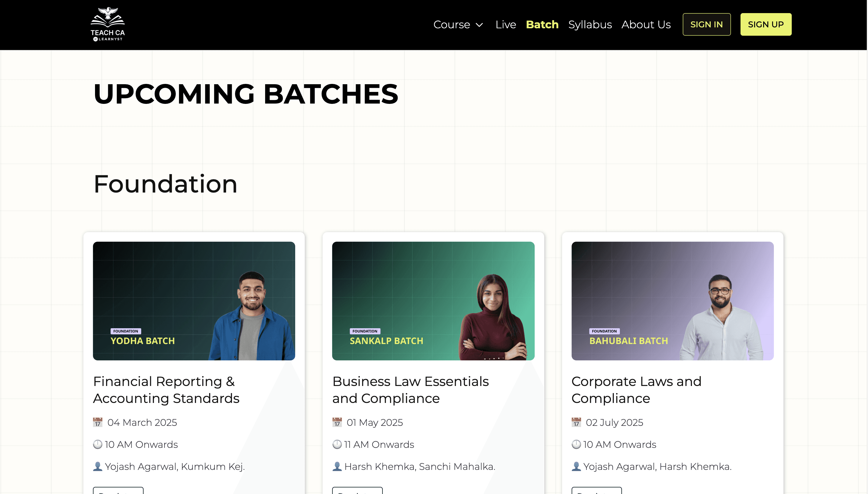Click the Teach CA logo
Image resolution: width=868 pixels, height=494 pixels.
(107, 24)
